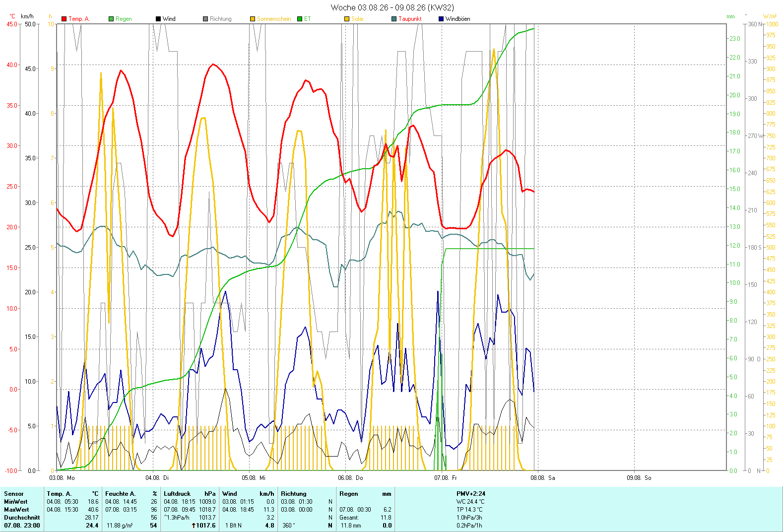Click the '07.08. Fr' date axis label
The height and width of the screenshot is (532, 783).
click(446, 478)
